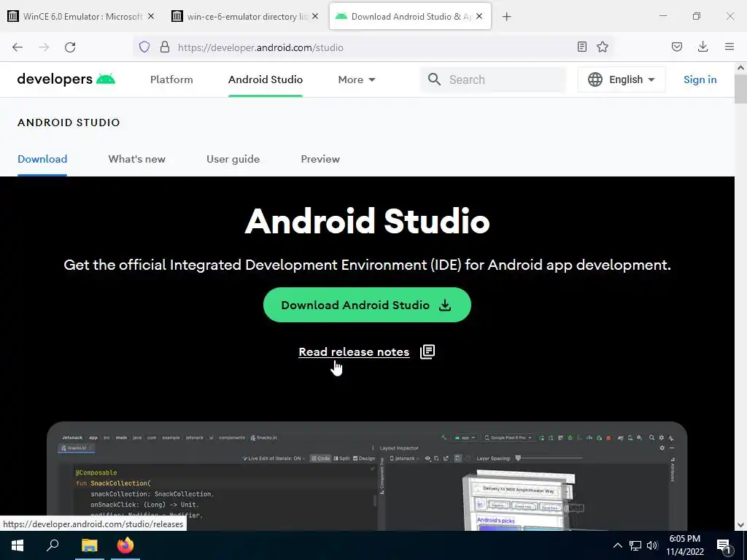Open the English language dropdown

[622, 79]
